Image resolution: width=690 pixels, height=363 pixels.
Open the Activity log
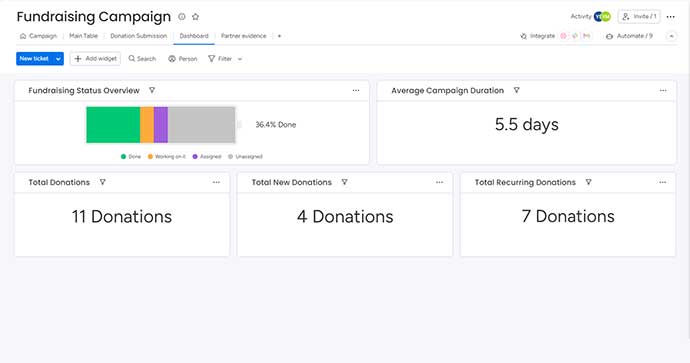click(581, 16)
